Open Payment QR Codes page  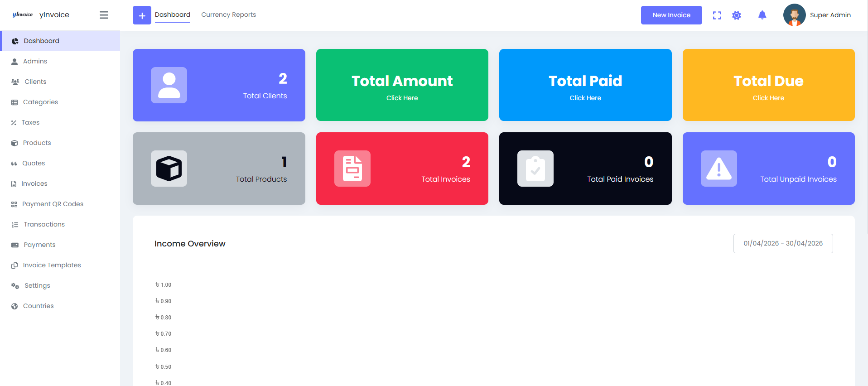click(60, 204)
